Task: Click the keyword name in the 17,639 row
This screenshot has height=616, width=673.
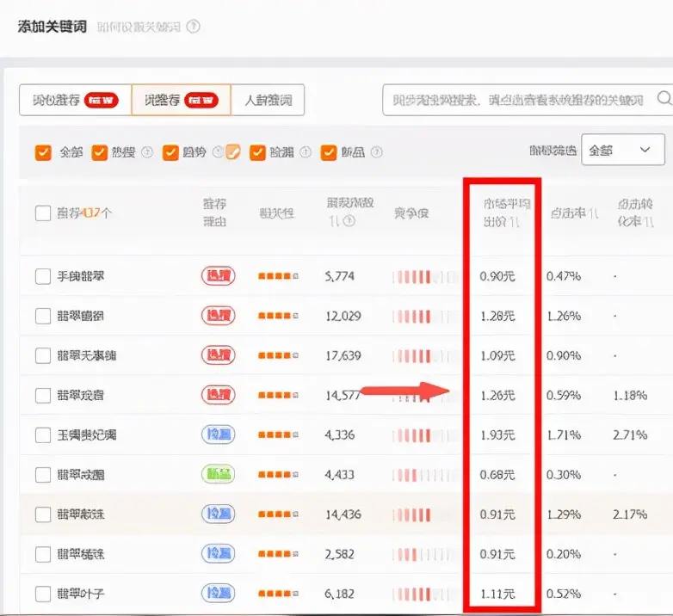Action: click(86, 355)
